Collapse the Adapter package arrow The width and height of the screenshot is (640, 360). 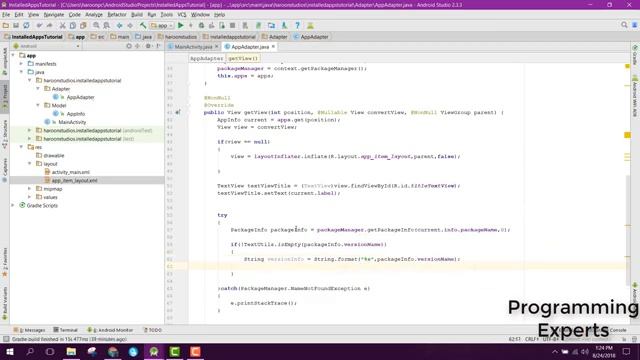38,89
